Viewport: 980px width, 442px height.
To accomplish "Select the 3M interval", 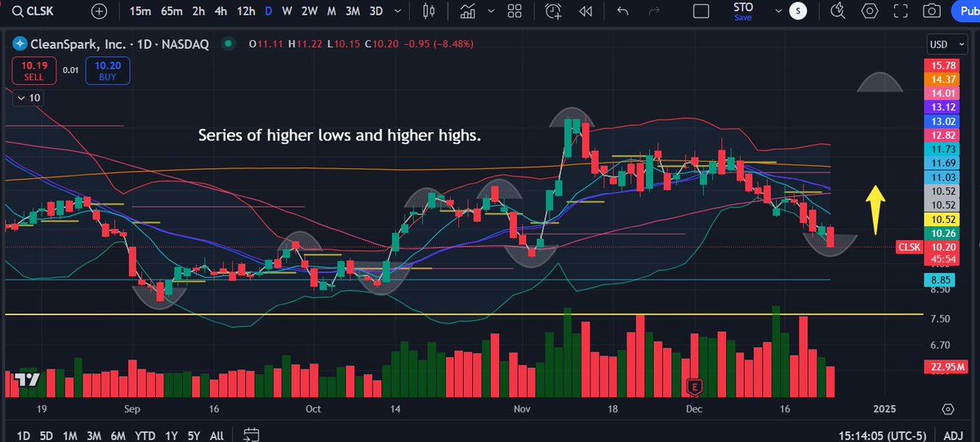I will 353,11.
